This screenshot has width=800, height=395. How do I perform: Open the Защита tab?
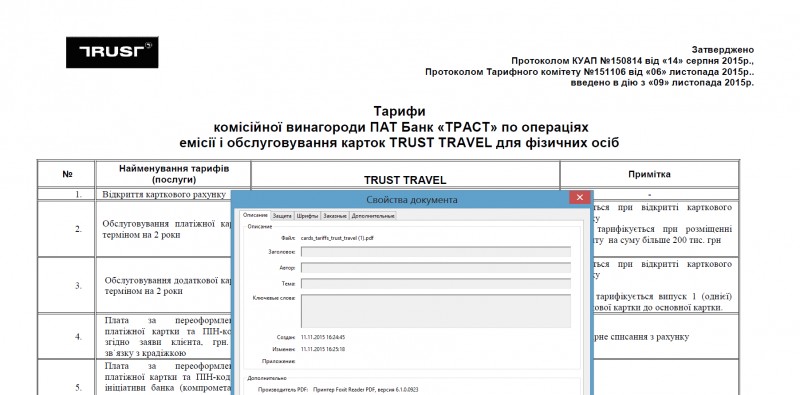point(282,216)
